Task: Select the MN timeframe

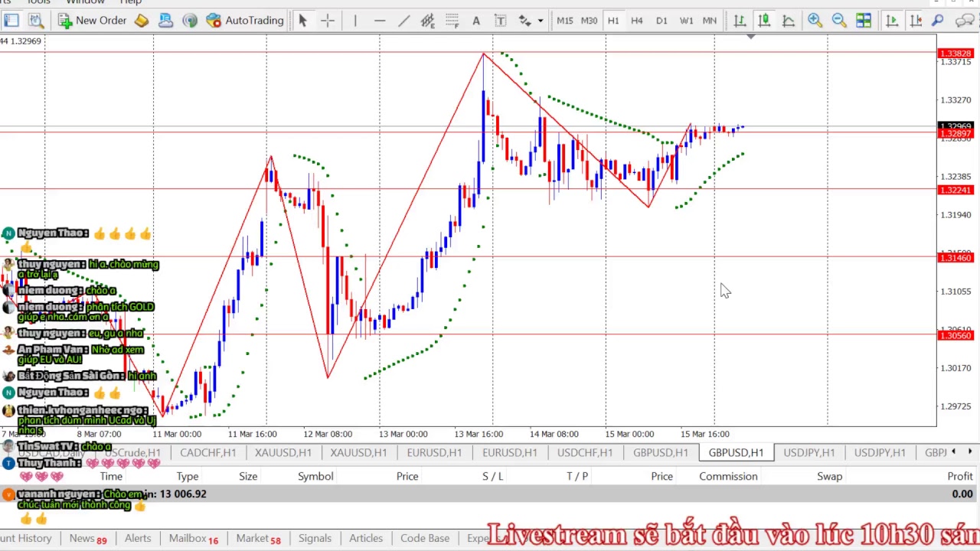Action: coord(710,21)
